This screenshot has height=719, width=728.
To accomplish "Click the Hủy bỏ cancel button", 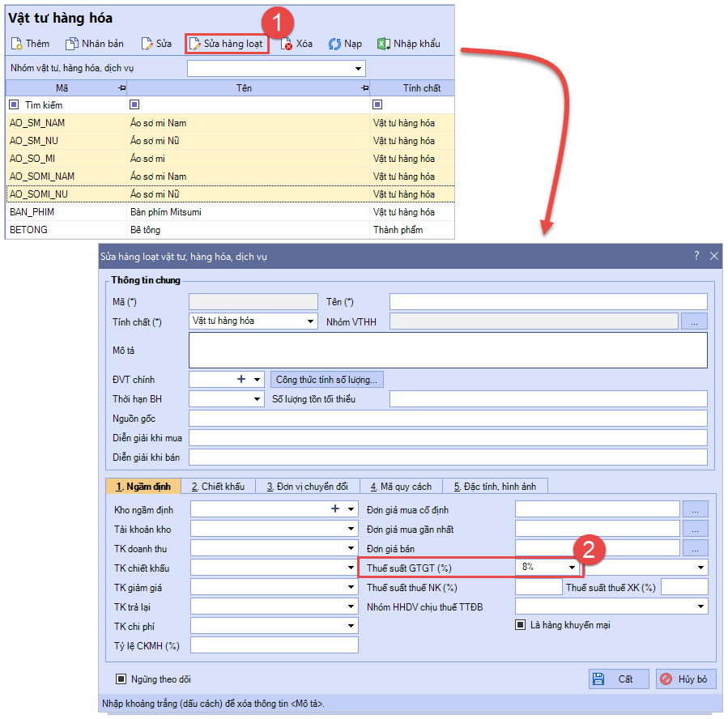I will point(685,679).
